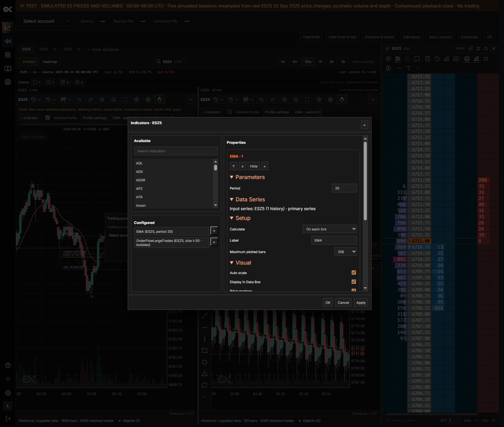504x427 pixels.
Task: Remove EMA (ESZ5, period 20) from Configured list
Action: point(214,231)
